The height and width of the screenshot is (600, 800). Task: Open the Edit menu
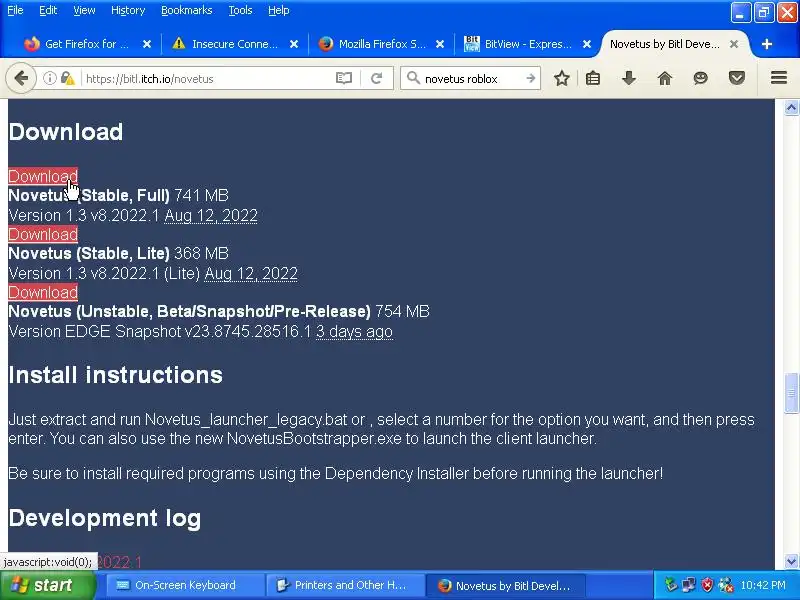48,10
